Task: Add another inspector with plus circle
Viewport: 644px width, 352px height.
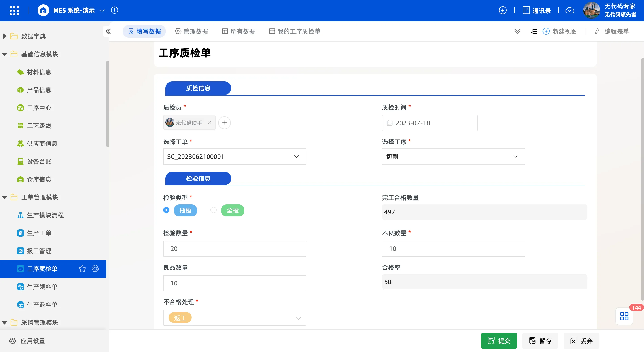Action: point(224,123)
